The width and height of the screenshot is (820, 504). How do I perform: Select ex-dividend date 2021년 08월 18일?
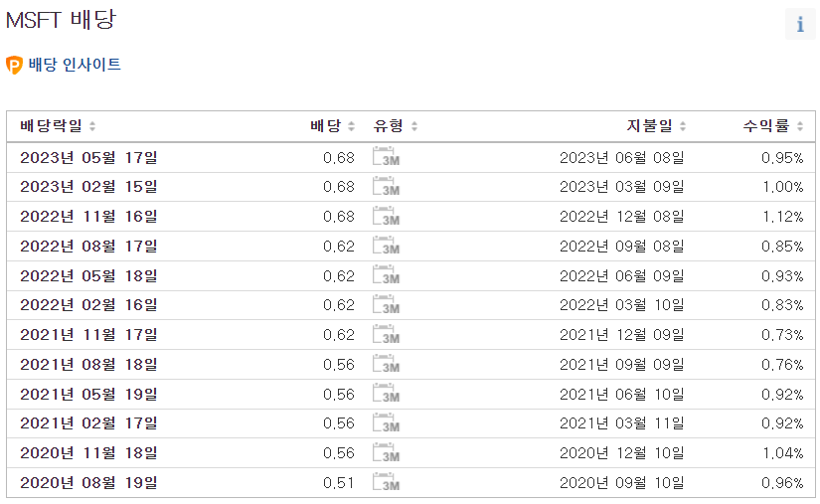click(x=88, y=365)
